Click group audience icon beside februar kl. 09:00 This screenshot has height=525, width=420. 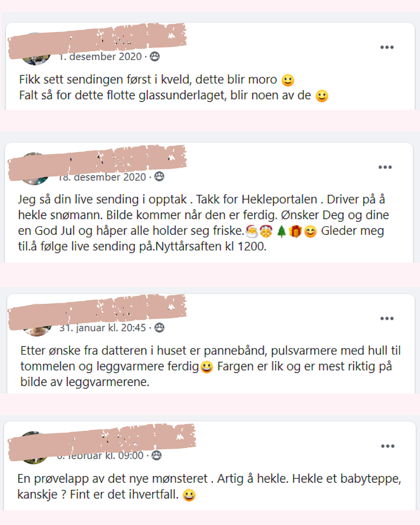pos(156,456)
